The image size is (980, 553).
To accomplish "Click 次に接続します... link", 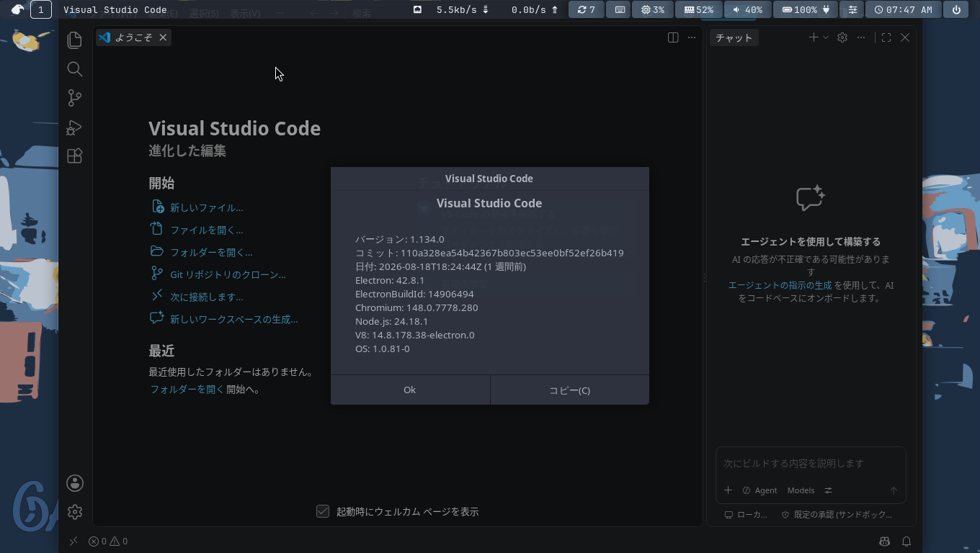I will [206, 297].
